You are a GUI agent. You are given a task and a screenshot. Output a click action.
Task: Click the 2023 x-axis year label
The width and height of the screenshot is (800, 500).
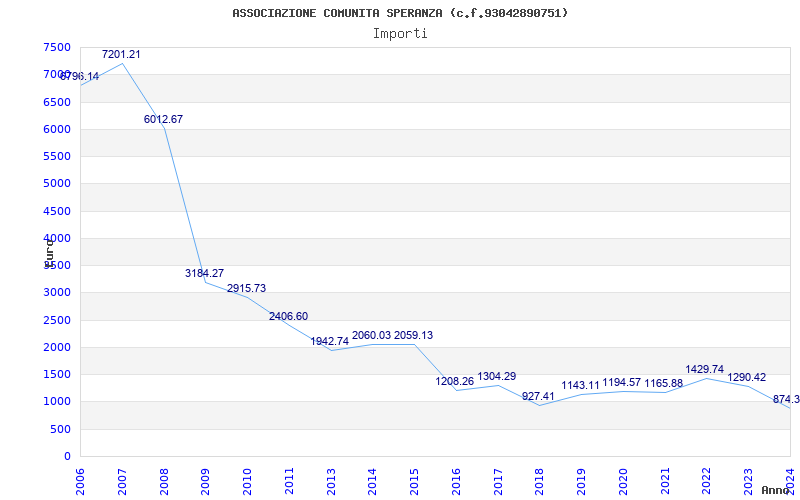(748, 482)
